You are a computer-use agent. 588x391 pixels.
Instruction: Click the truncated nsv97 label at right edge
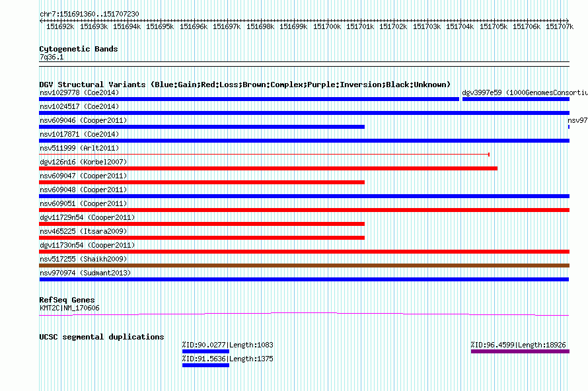(x=577, y=120)
